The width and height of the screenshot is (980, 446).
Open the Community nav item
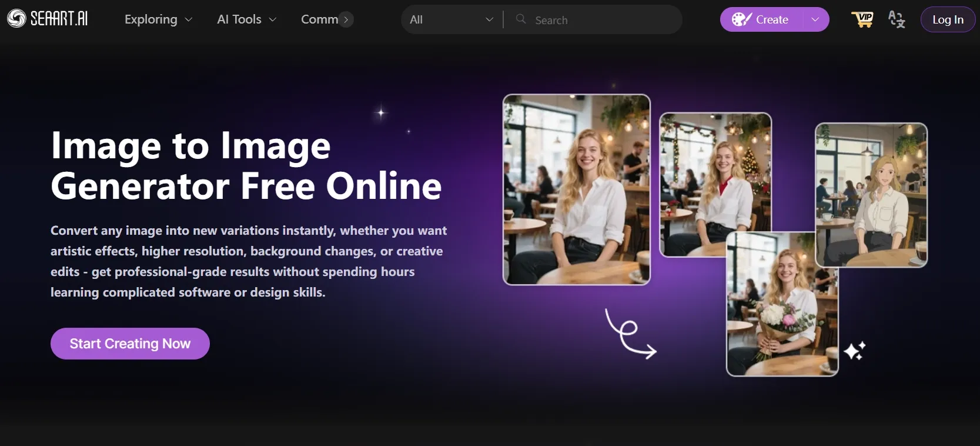(320, 19)
